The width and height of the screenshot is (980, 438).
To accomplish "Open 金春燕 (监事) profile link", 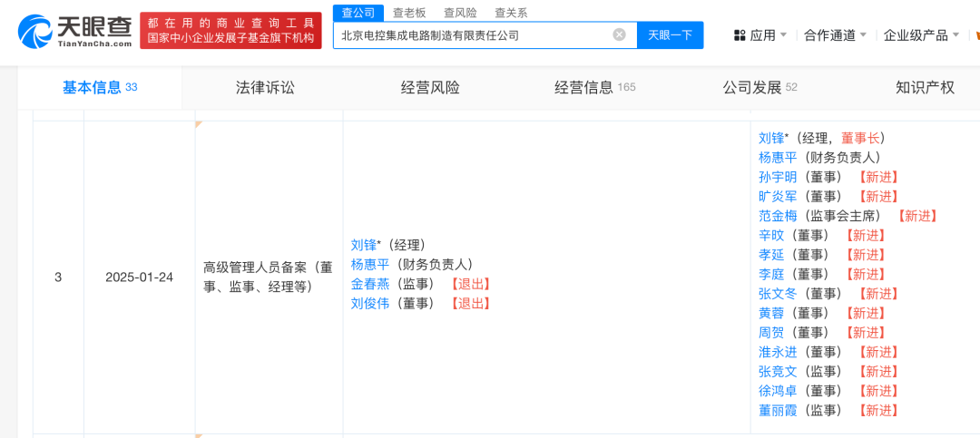I will tap(370, 284).
